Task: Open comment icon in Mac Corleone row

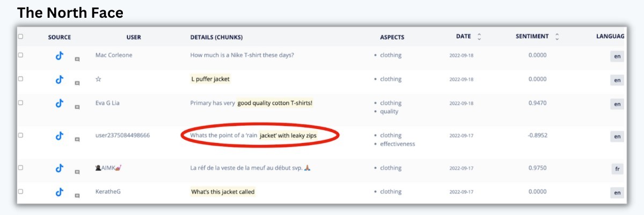Action: 77,59
